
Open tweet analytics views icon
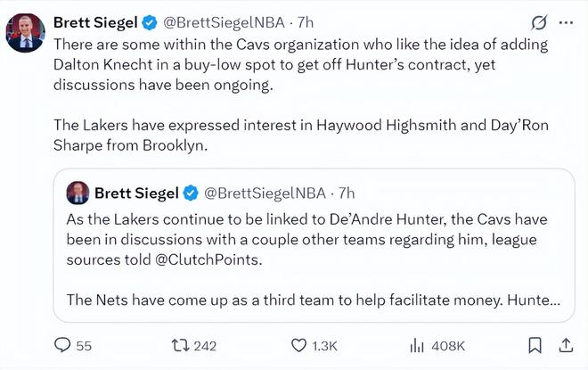pyautogui.click(x=417, y=345)
